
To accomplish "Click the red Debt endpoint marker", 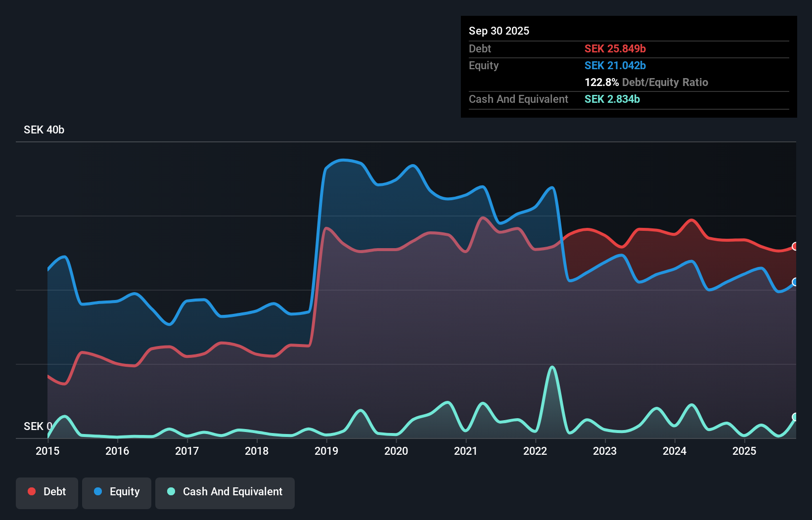I will click(x=795, y=246).
